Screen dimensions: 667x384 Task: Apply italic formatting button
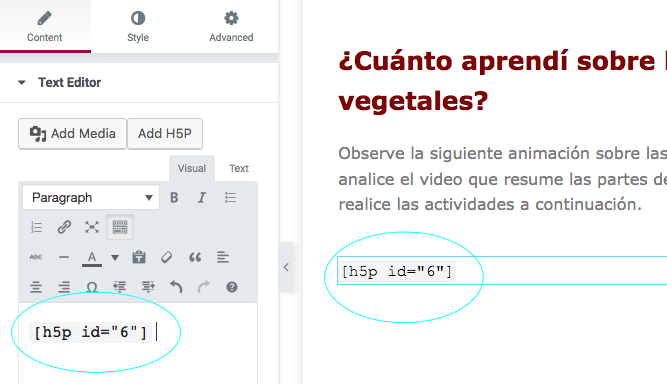click(202, 198)
